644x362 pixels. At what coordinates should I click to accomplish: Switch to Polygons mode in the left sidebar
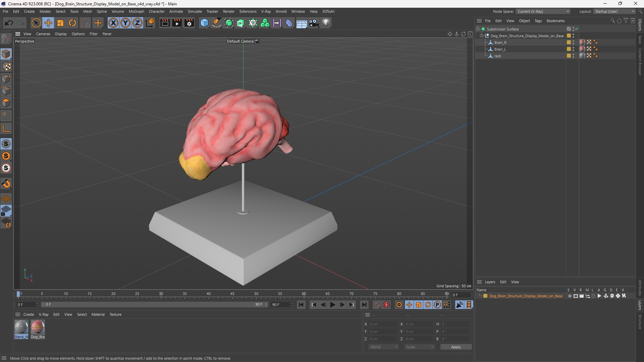6,103
